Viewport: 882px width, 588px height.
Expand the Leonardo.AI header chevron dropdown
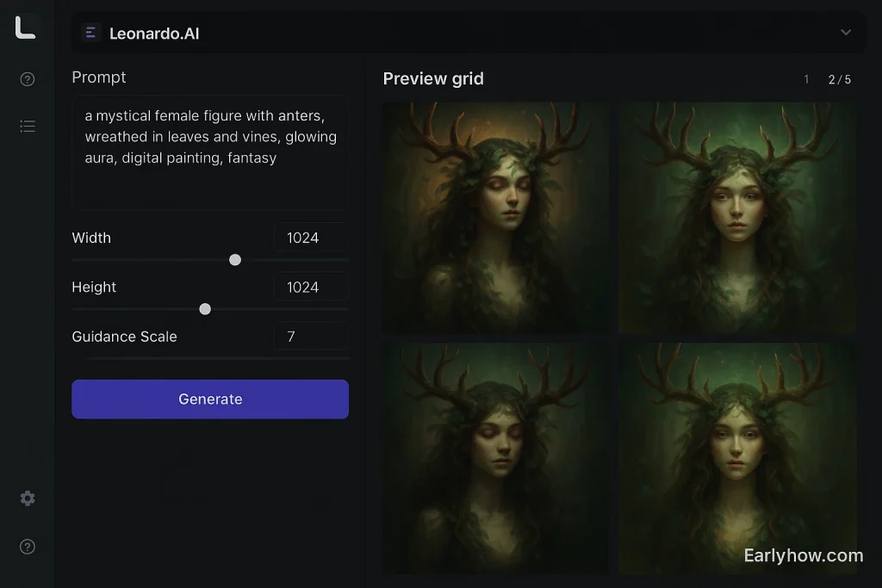845,33
